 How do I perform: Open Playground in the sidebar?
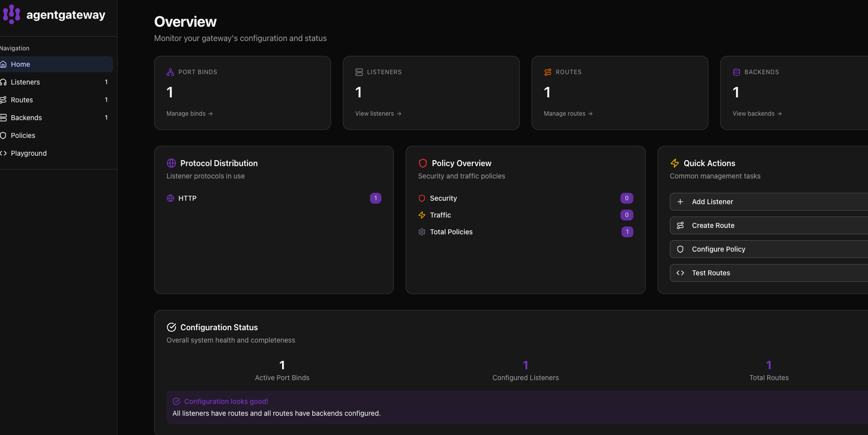click(x=56, y=153)
